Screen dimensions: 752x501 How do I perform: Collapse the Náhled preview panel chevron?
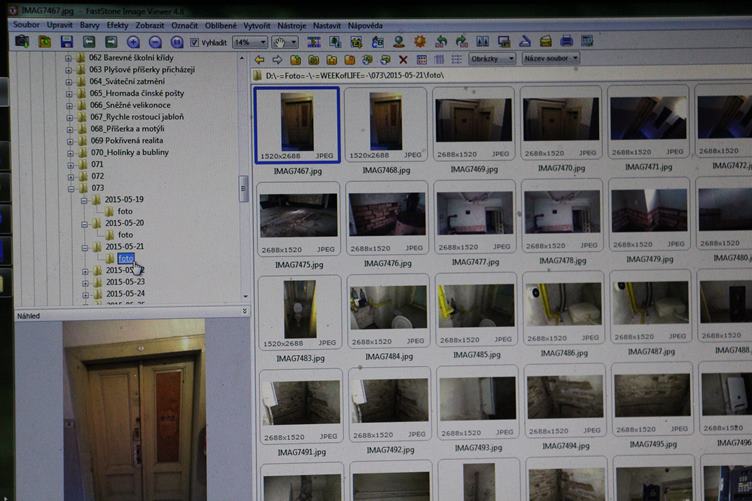click(245, 311)
